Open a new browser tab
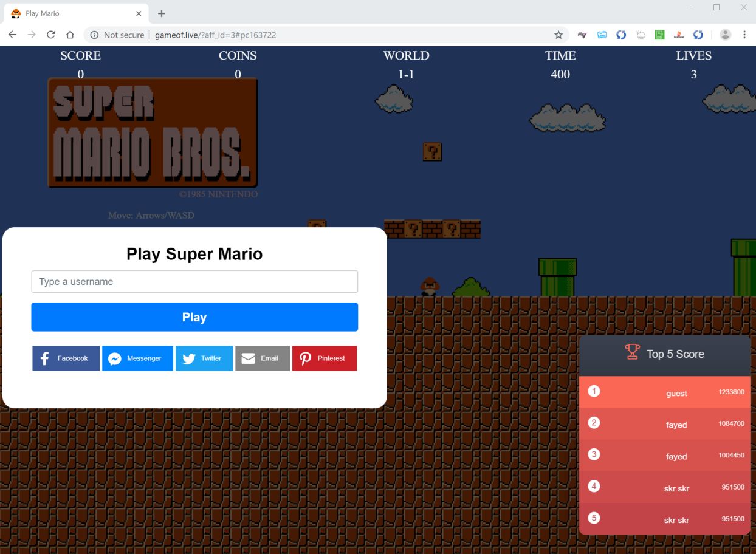This screenshot has height=554, width=756. [x=162, y=13]
